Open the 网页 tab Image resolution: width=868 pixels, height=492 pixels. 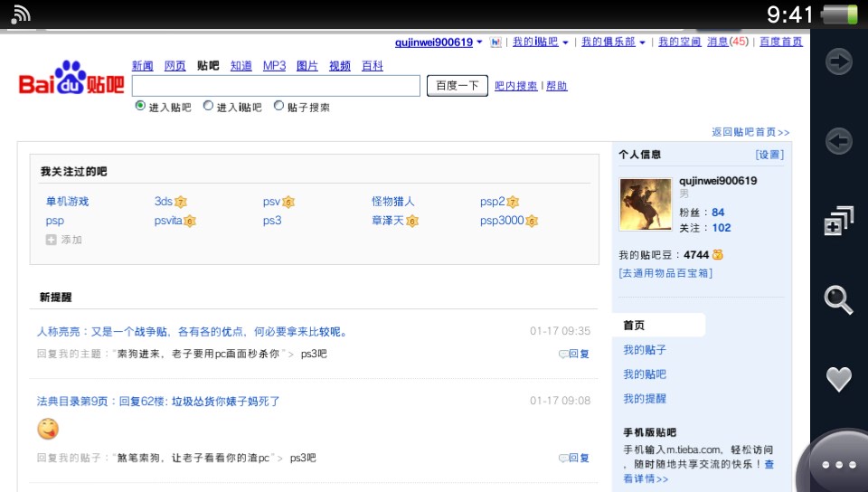(175, 66)
